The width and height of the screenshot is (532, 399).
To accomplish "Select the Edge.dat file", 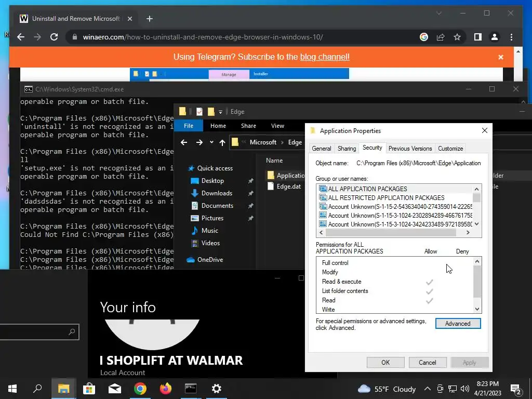I will [x=288, y=187].
